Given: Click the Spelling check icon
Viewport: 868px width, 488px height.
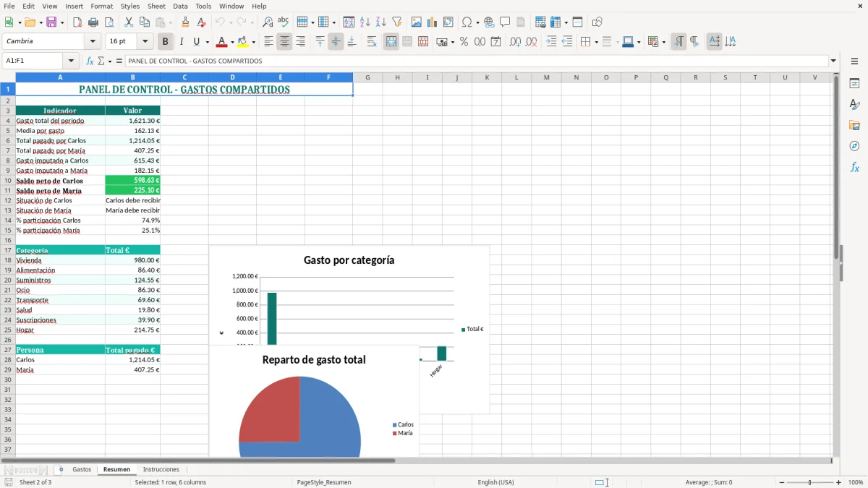Looking at the screenshot, I should click(x=283, y=22).
